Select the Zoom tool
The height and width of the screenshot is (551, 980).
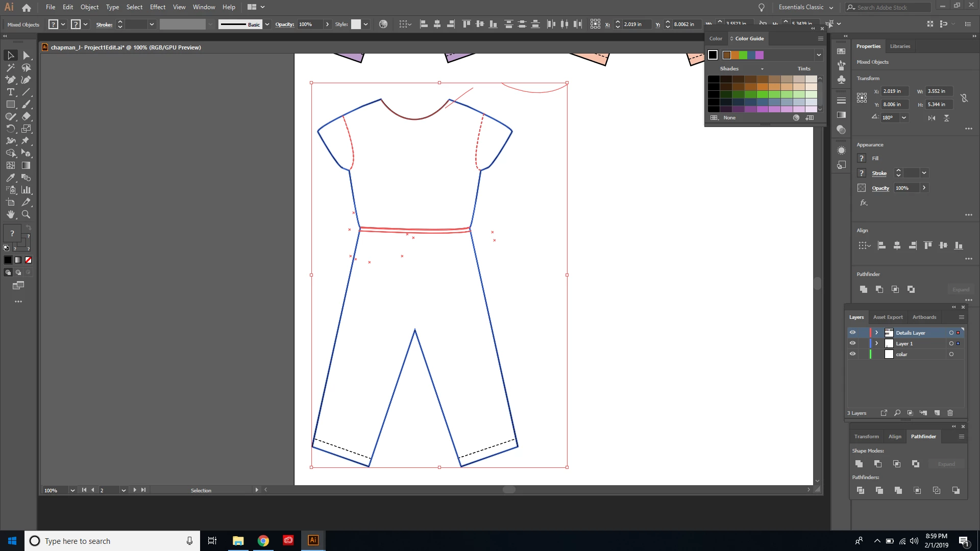26,215
